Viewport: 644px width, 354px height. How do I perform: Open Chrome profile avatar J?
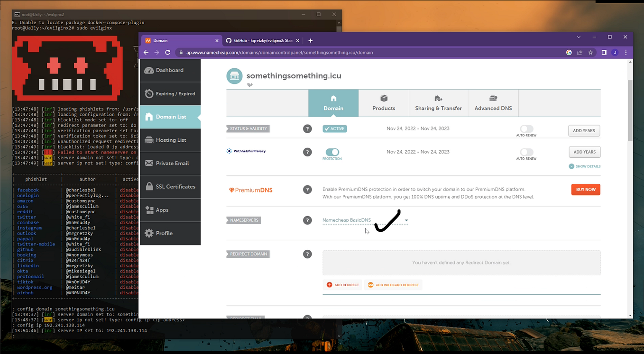click(615, 53)
